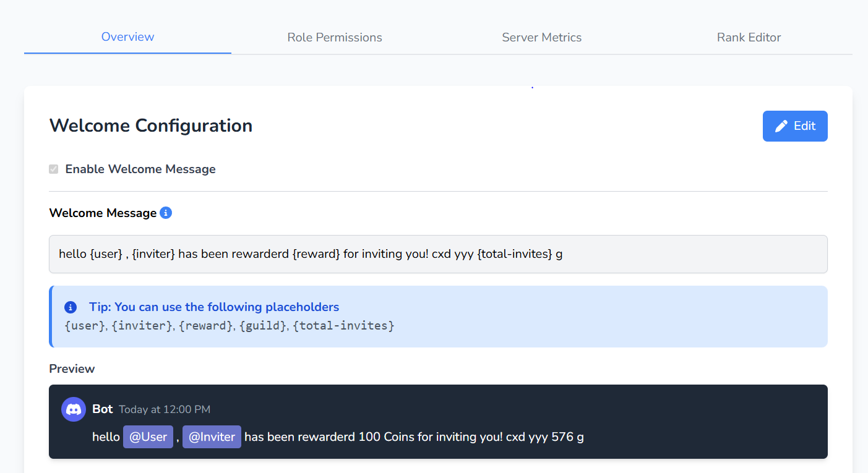Click the Edit button
This screenshot has width=868, height=473.
(x=795, y=126)
